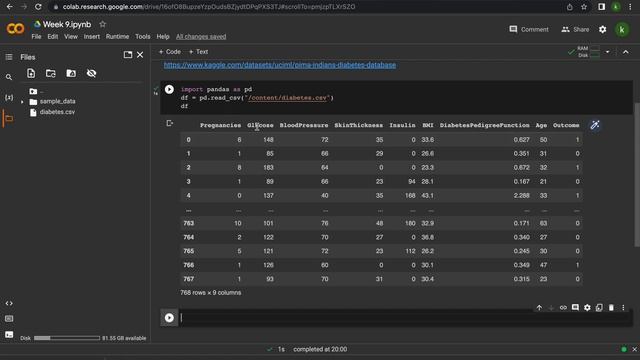
Task: Open the Help menu
Action: pos(163,37)
